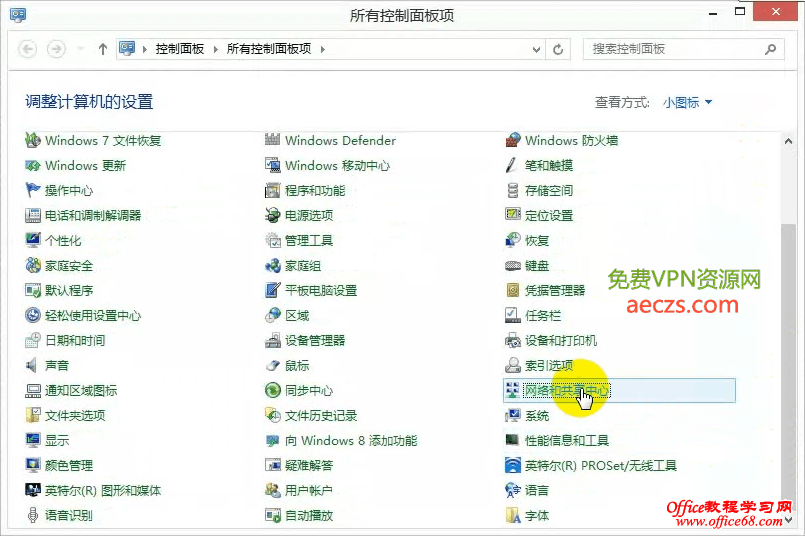Click the 电源选项 icon
The image size is (805, 536).
[273, 215]
